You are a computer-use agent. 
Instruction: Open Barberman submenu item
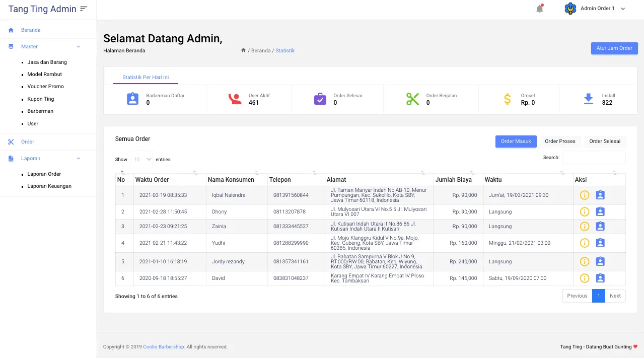click(x=40, y=111)
